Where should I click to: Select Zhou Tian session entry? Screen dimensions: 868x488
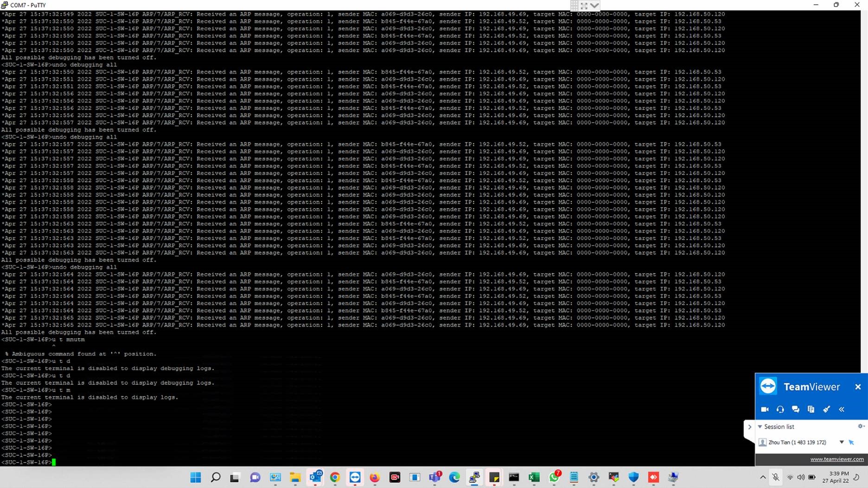point(797,442)
